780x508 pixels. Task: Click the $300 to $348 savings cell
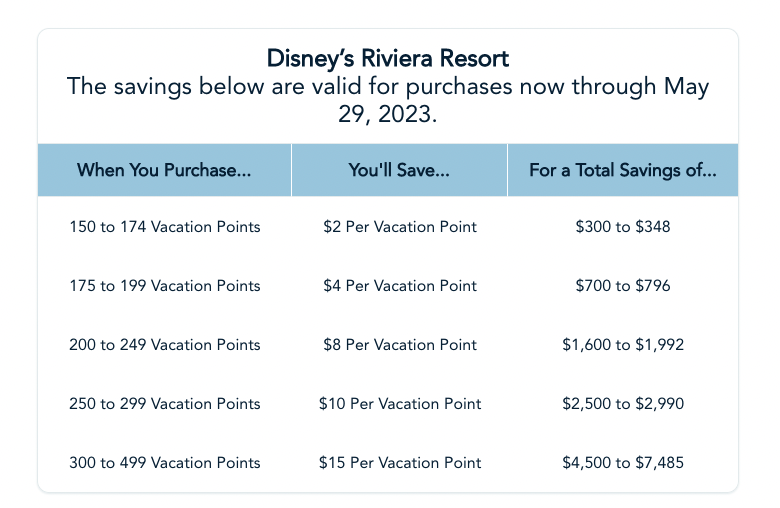click(x=623, y=227)
